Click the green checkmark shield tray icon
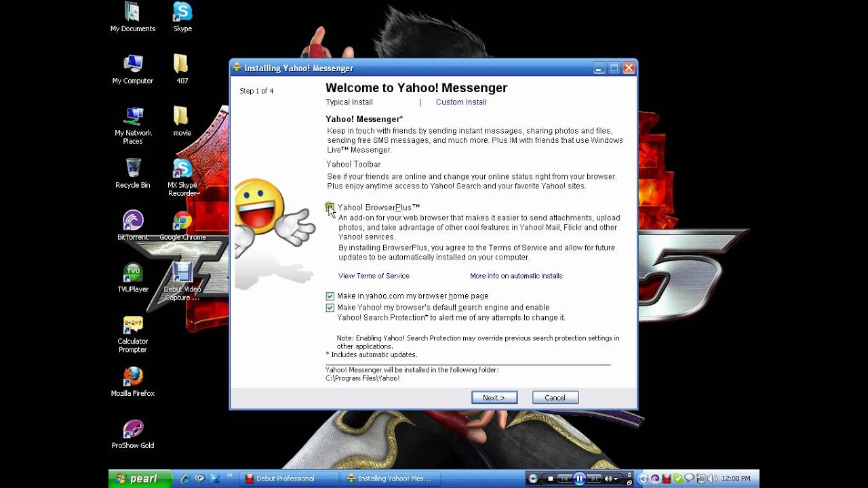This screenshot has width=868, height=488. click(x=678, y=479)
